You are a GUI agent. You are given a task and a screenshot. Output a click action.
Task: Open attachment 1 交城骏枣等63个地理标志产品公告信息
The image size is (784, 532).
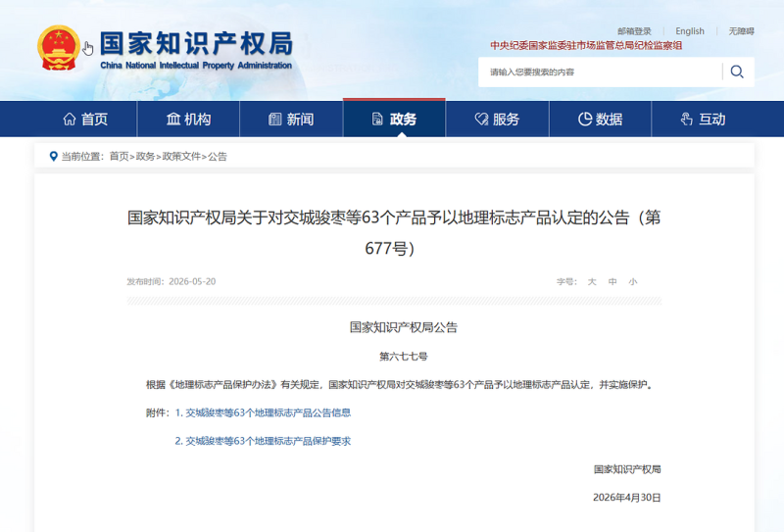263,413
